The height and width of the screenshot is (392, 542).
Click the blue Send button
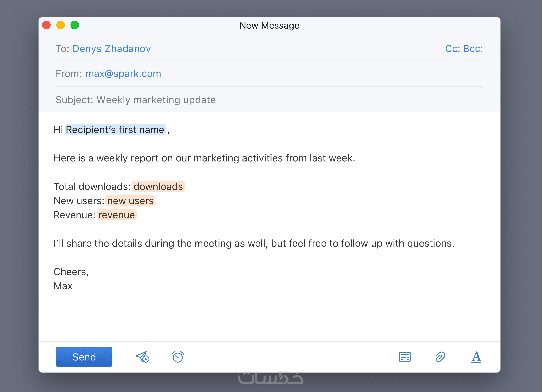pyautogui.click(x=84, y=357)
